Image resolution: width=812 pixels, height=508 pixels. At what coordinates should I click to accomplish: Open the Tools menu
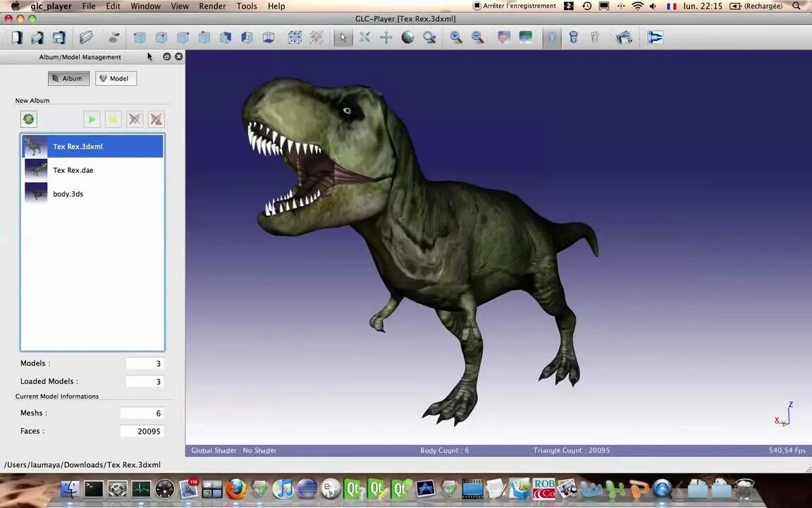point(247,6)
